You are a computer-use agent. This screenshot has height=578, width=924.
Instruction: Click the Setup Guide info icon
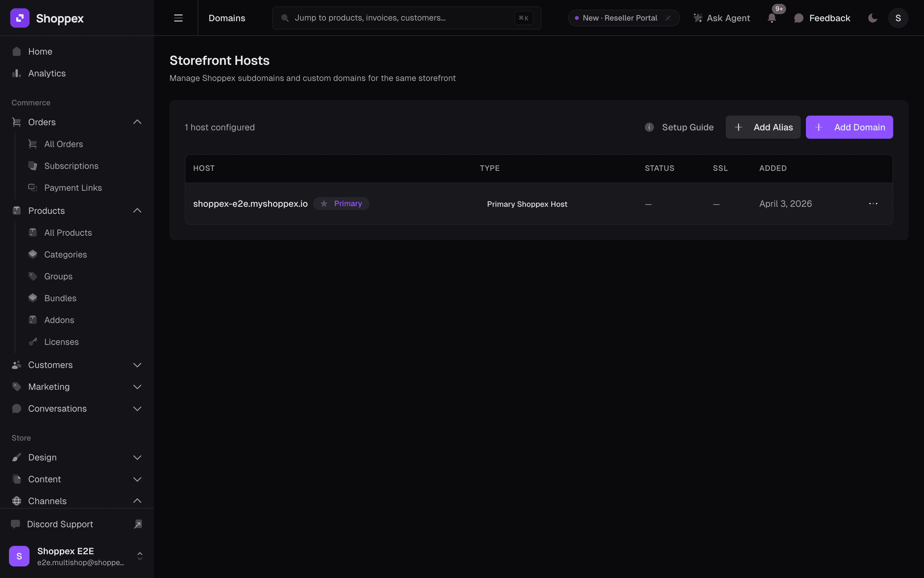(x=649, y=127)
